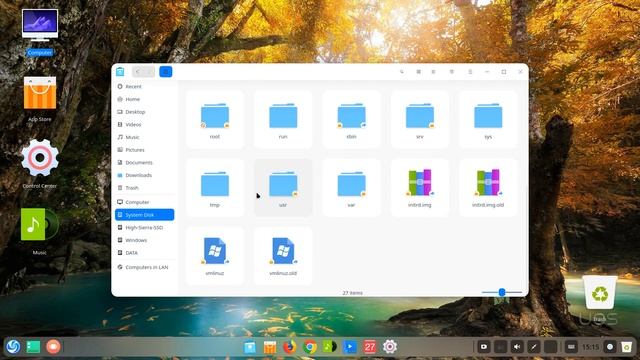
Task: Click the 15:15 clock in tray
Action: 591,347
